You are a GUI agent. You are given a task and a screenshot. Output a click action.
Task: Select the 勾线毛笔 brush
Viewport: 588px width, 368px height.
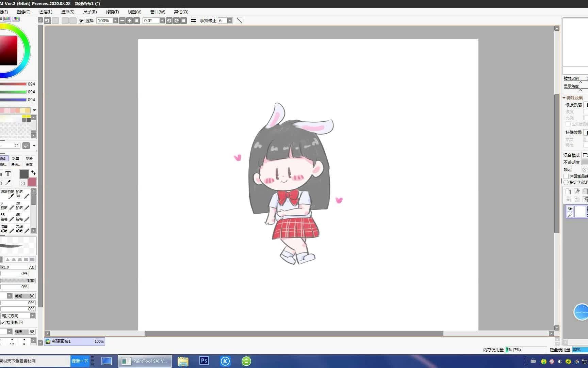pos(23,229)
